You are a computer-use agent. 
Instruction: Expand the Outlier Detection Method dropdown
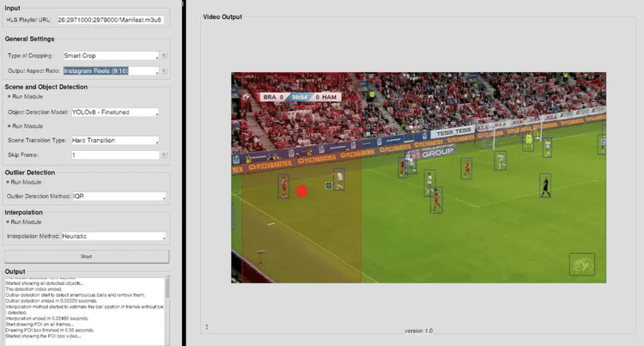(114, 197)
